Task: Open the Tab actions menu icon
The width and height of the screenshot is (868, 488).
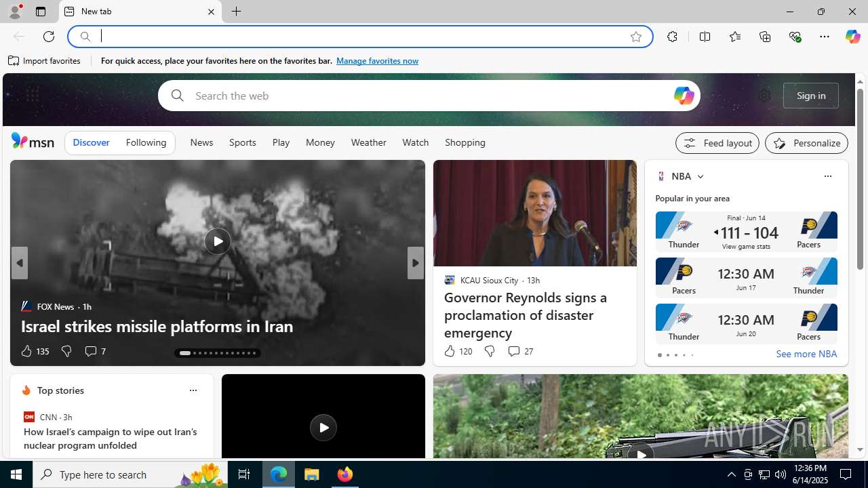Action: coord(40,12)
